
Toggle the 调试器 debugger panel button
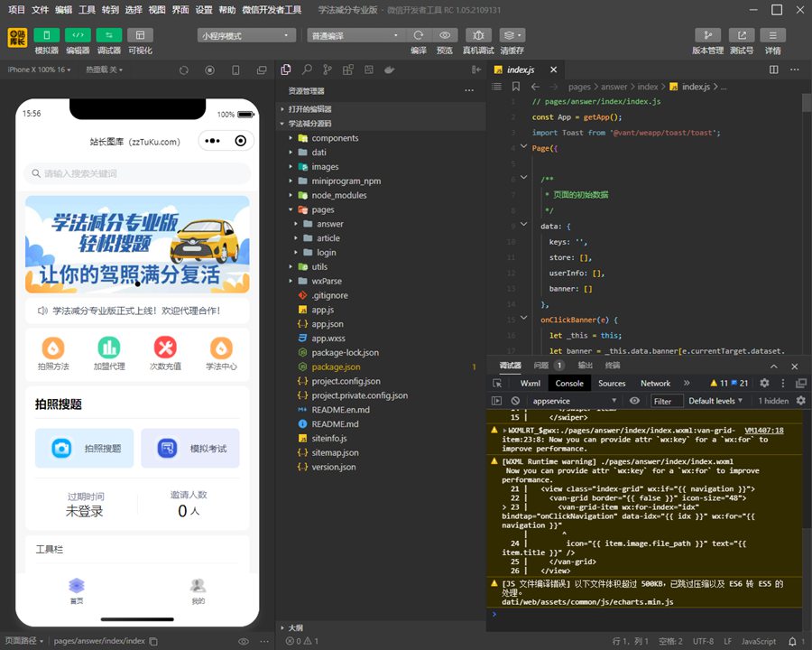tap(108, 35)
